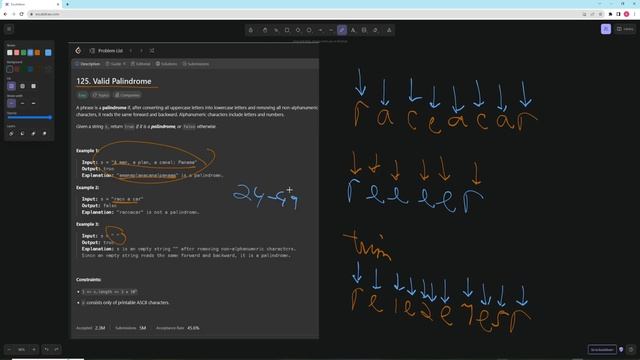Viewport: 640px width, 360px height.
Task: Switch to the Excalidraw browser tab
Action: (x=31, y=4)
